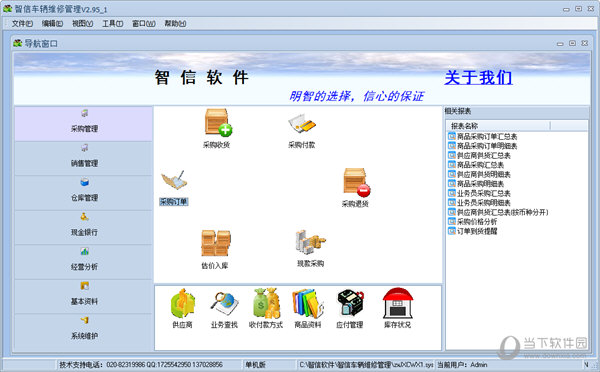
Task: Select 采购管理 in the left sidebar
Action: coord(84,124)
